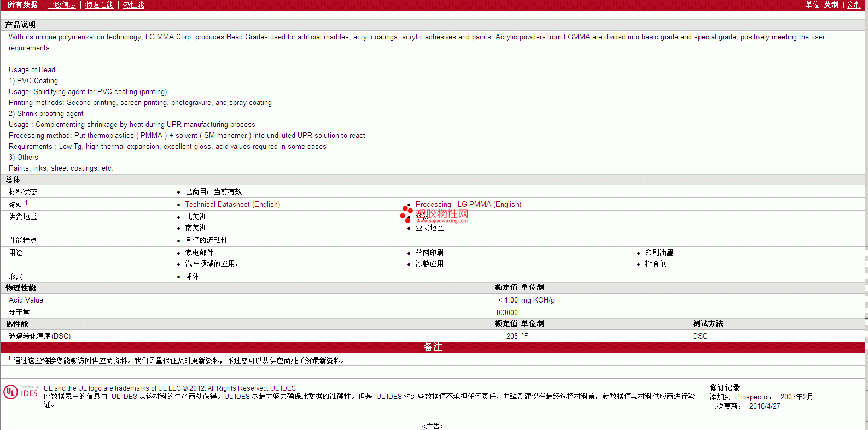The width and height of the screenshot is (868, 430).
Task: Click the 形式 row label
Action: 16,277
